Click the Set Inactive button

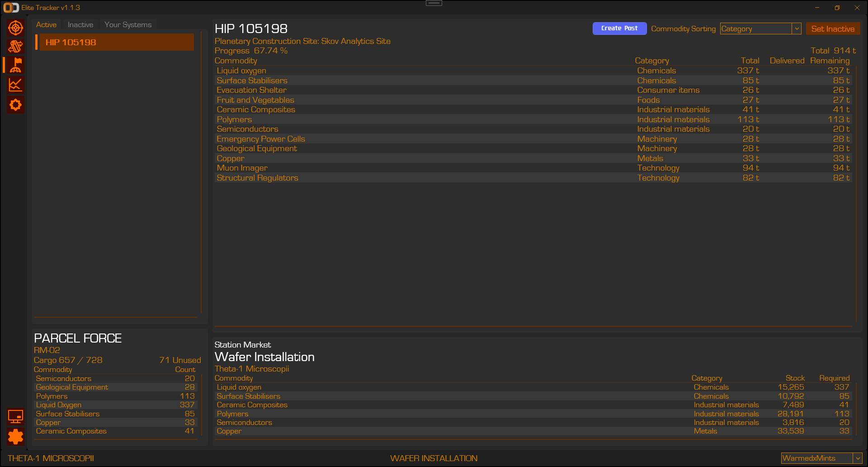click(833, 29)
